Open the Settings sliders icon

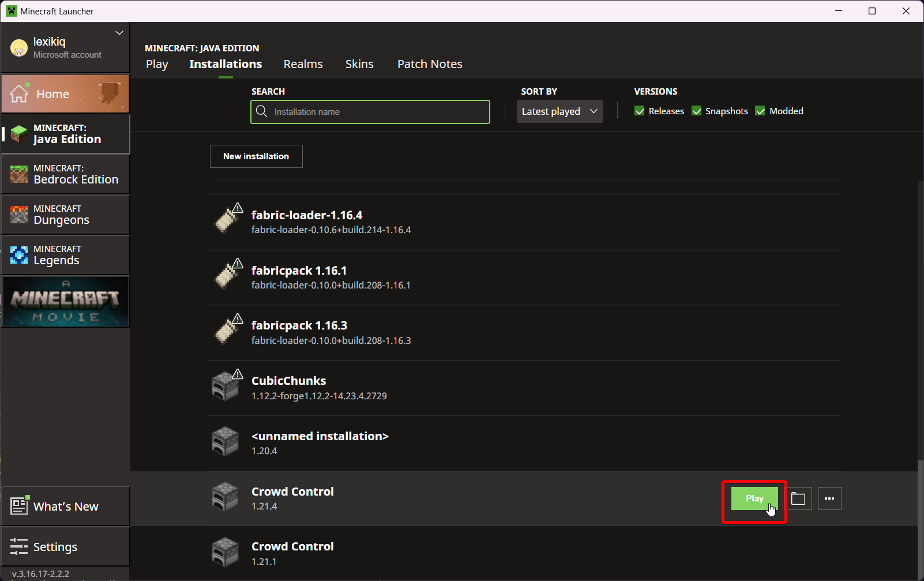click(19, 546)
